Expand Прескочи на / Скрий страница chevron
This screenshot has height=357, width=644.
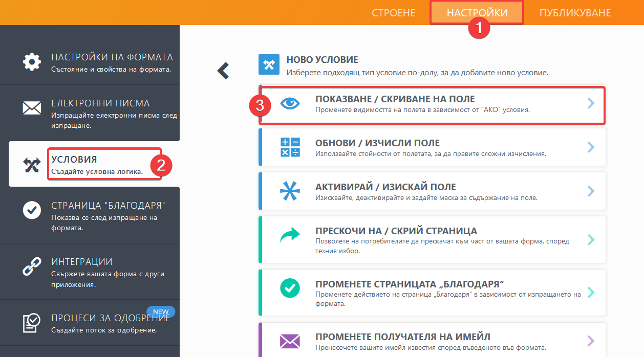pyautogui.click(x=591, y=239)
